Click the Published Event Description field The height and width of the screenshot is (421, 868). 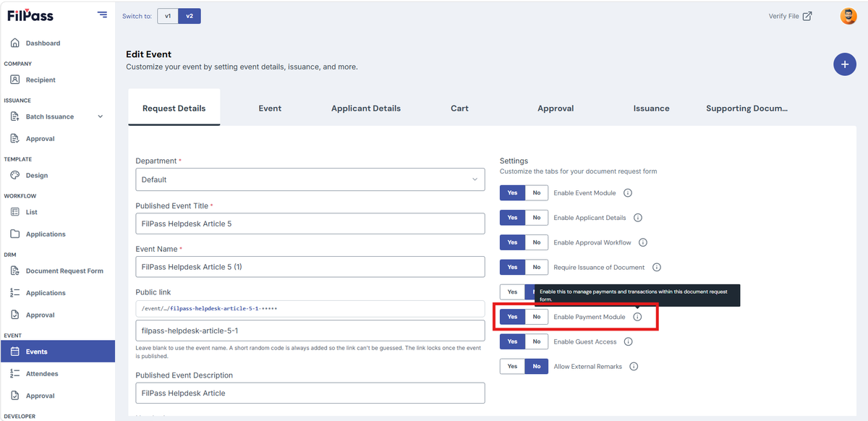pyautogui.click(x=310, y=393)
